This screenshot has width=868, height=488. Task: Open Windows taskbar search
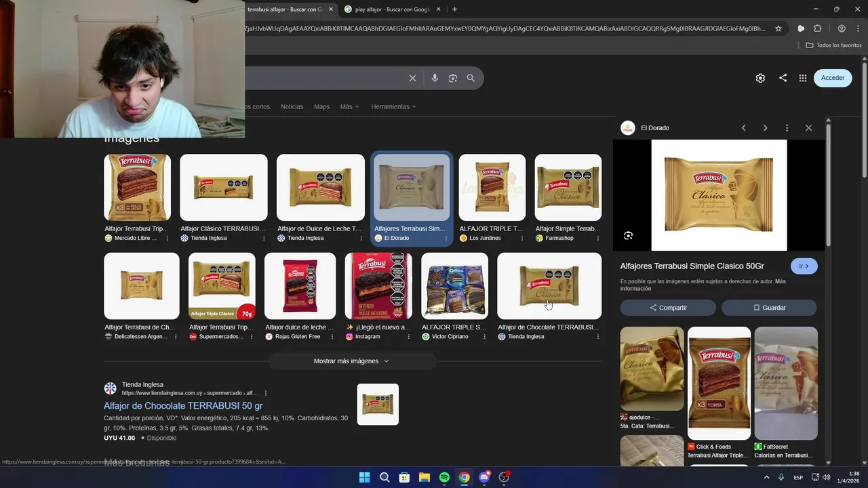point(384,477)
